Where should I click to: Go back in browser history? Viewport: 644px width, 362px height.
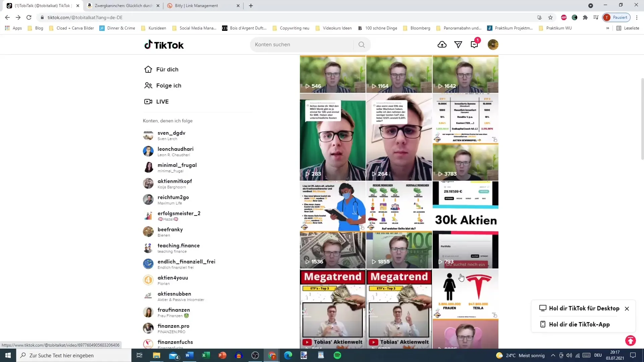click(7, 17)
